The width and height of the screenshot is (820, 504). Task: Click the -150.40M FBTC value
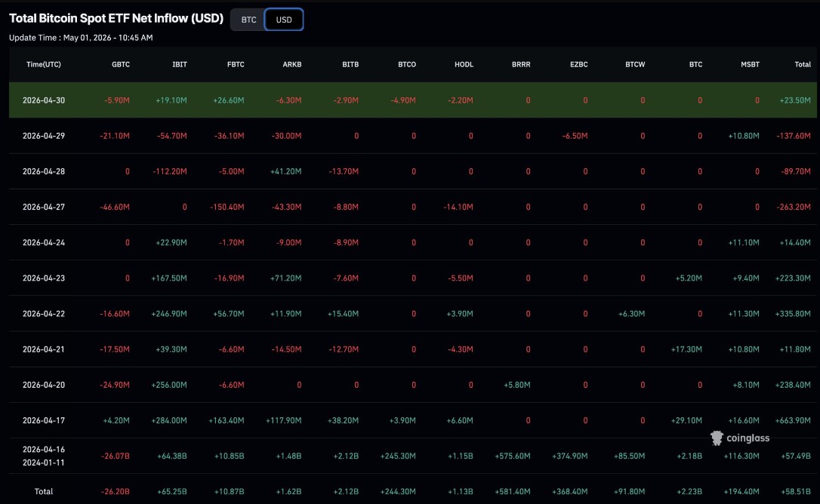click(227, 207)
